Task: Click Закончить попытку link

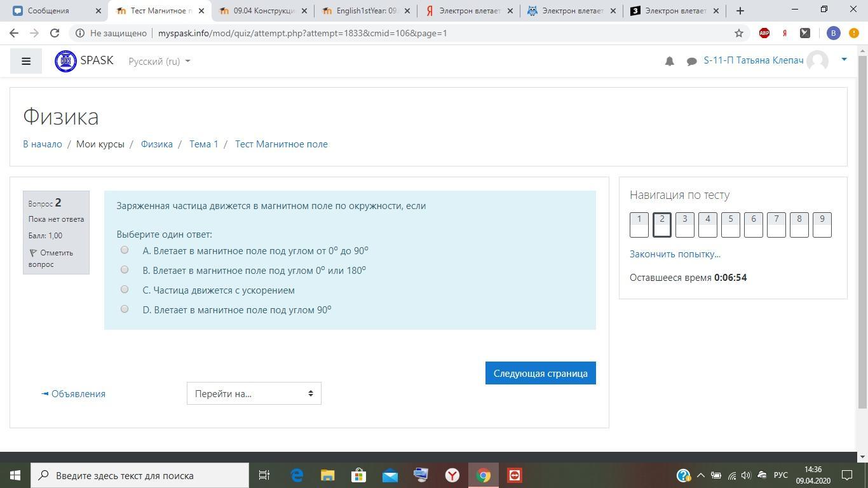Action: (675, 254)
